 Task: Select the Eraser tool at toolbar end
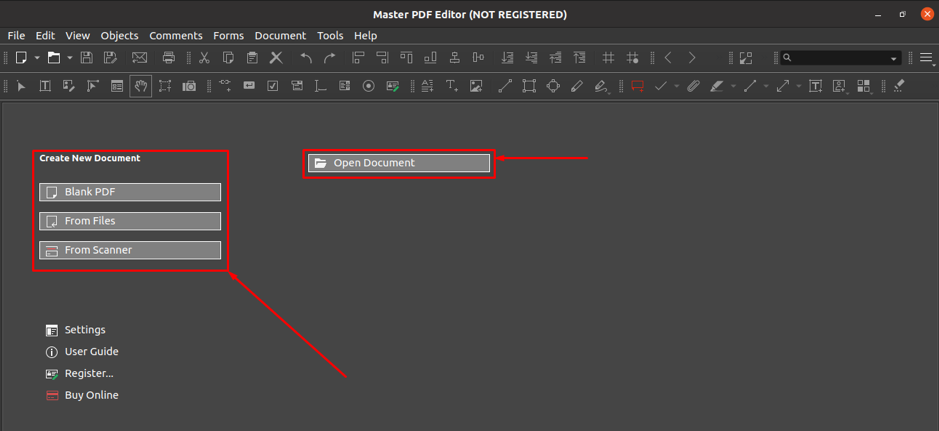[898, 86]
